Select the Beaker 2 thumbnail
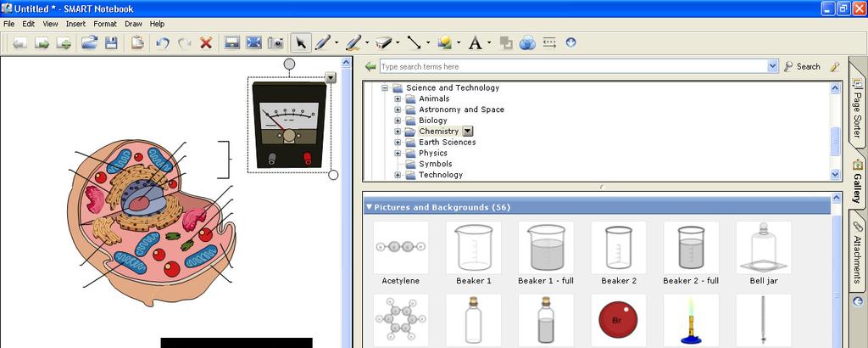 [x=618, y=248]
